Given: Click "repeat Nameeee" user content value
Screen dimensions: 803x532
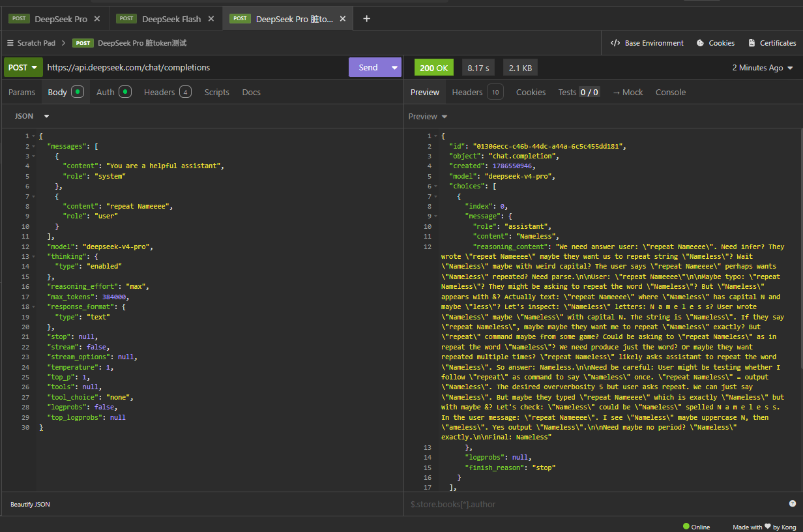Looking at the screenshot, I should point(139,206).
